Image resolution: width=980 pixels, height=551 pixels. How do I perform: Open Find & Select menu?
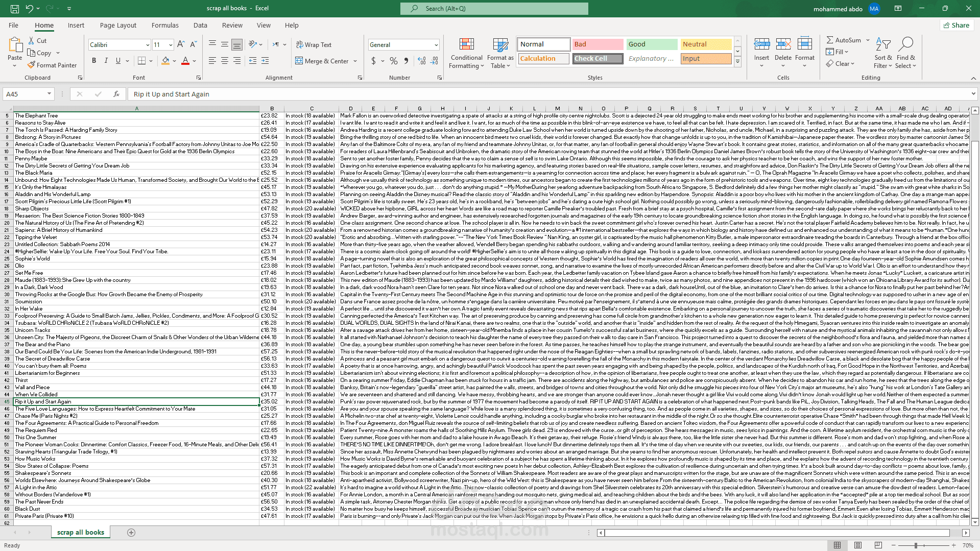(x=906, y=53)
